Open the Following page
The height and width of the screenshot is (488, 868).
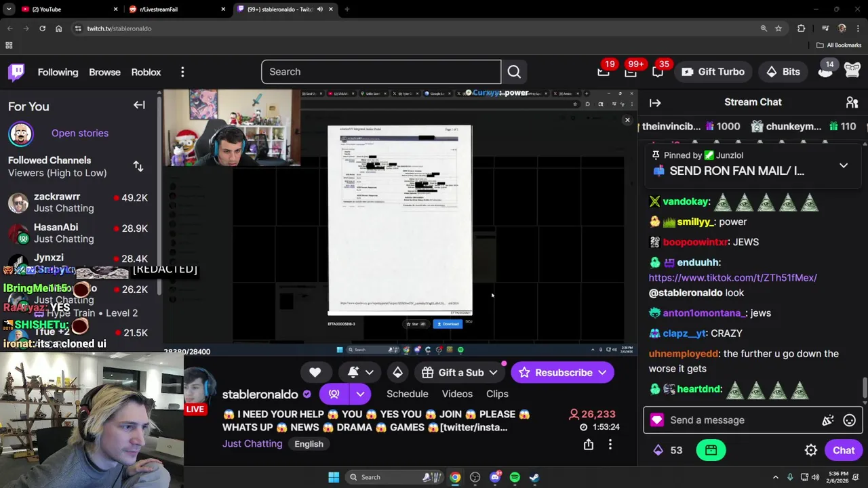tap(58, 72)
